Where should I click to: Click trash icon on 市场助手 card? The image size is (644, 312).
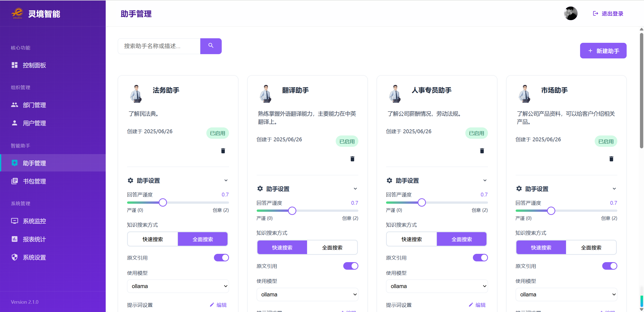coord(611,159)
